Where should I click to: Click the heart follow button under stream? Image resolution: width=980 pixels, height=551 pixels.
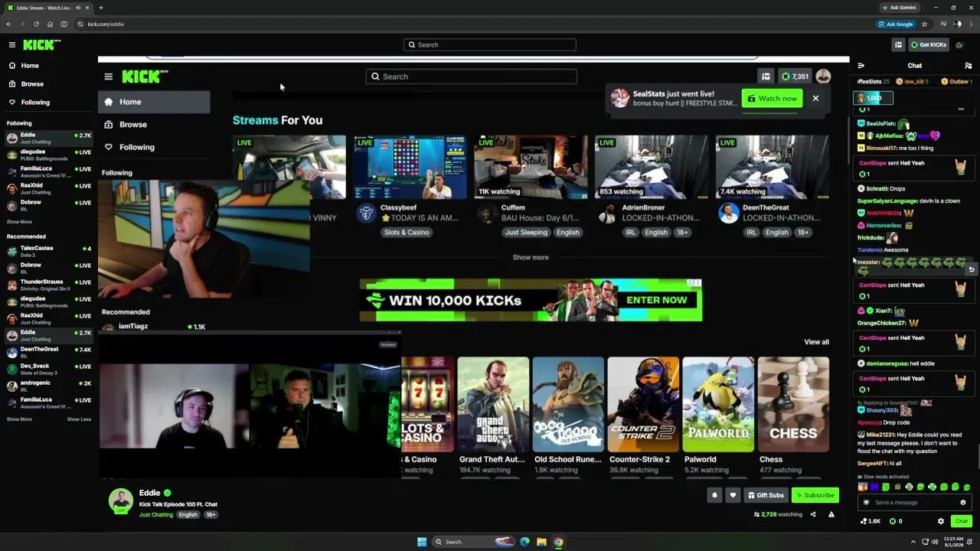coord(733,495)
